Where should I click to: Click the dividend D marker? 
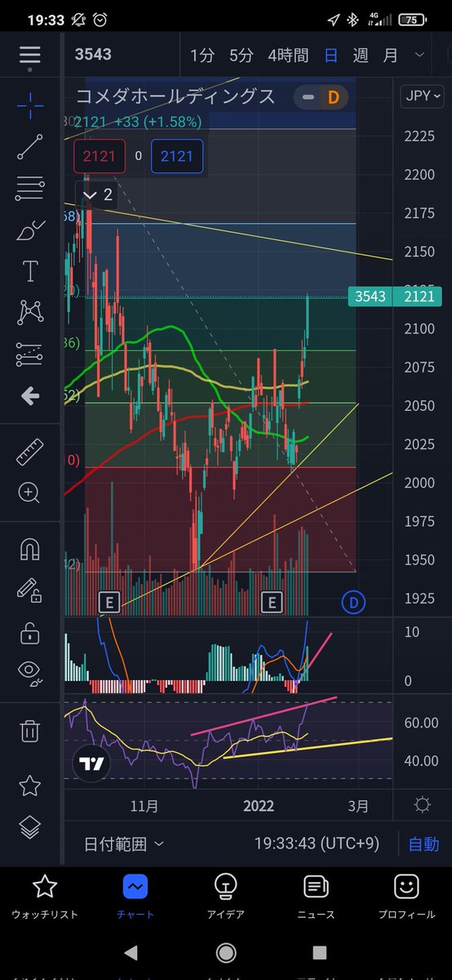(x=353, y=603)
